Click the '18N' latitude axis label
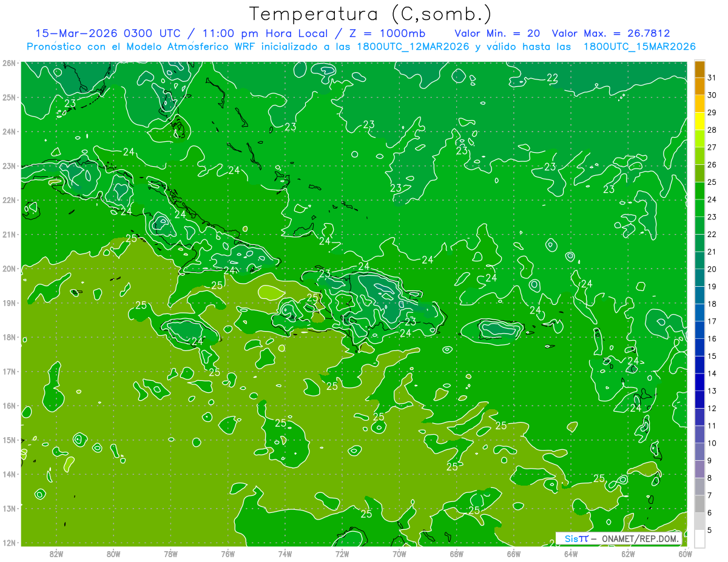The width and height of the screenshot is (728, 562). point(8,337)
